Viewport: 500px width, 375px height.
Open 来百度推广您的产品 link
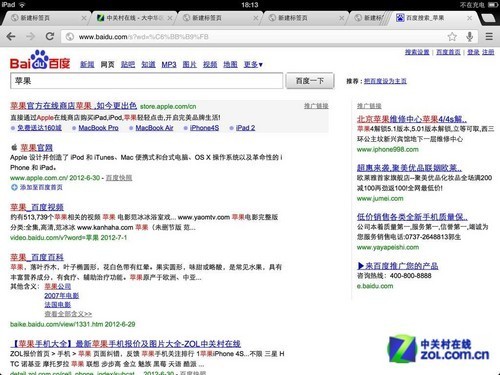398,266
